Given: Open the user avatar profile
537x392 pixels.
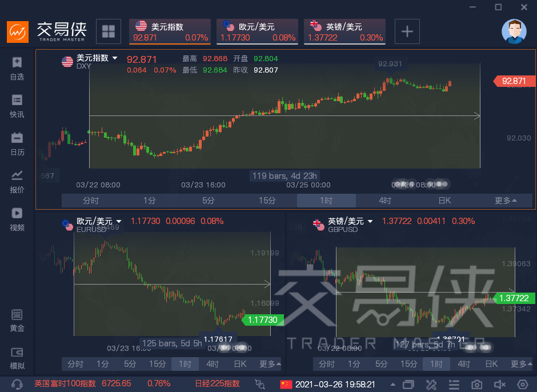Looking at the screenshot, I should click(514, 31).
